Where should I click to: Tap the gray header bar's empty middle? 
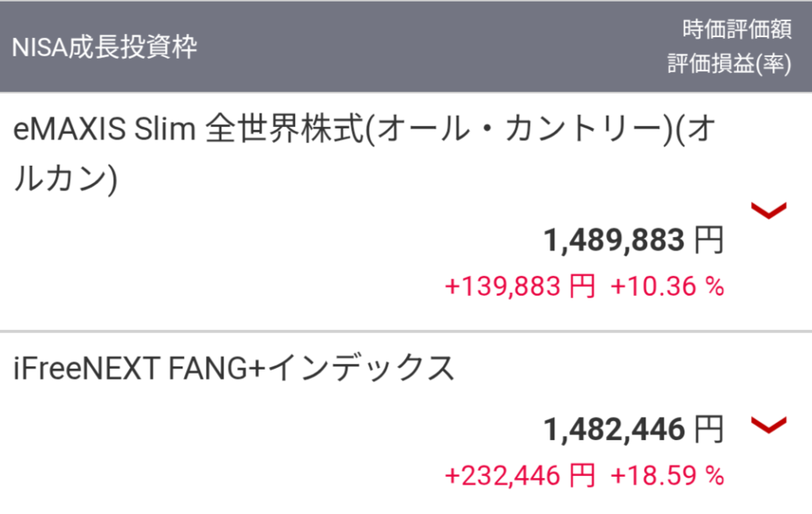[x=430, y=47]
